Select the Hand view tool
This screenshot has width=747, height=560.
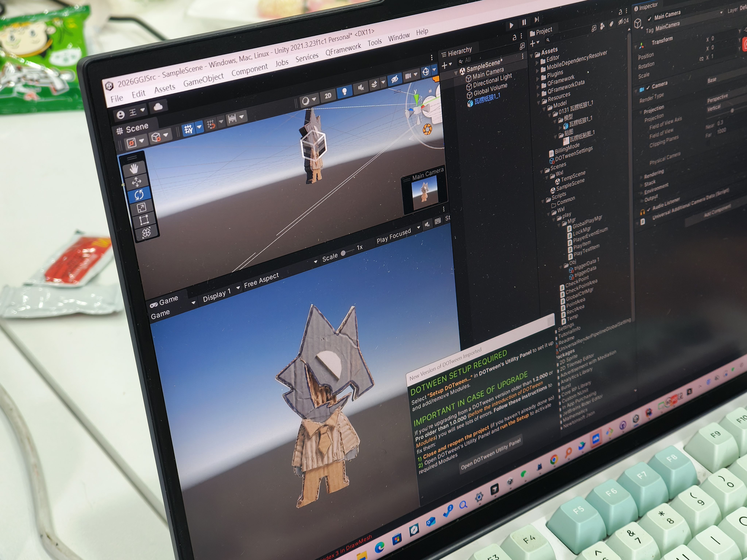[x=134, y=168]
